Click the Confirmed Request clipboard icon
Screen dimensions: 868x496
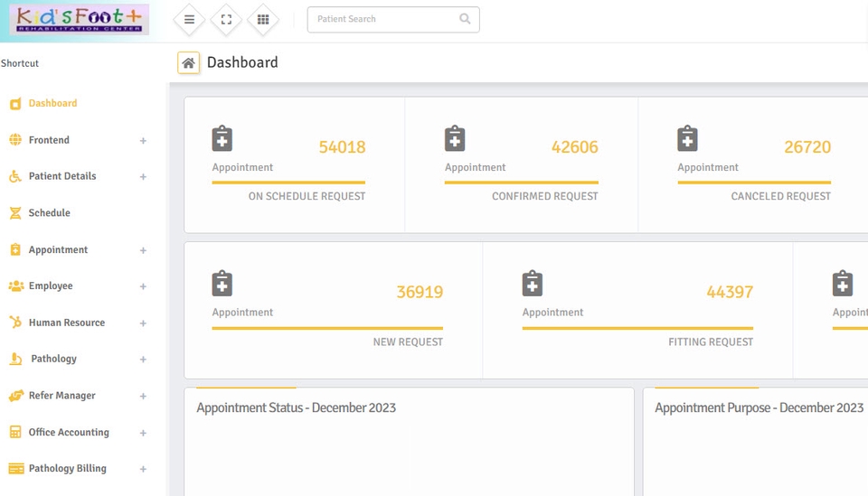pos(455,138)
